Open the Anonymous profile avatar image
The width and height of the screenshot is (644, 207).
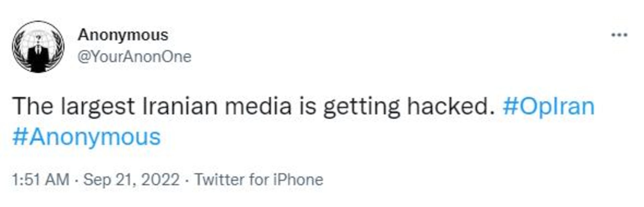pos(38,47)
